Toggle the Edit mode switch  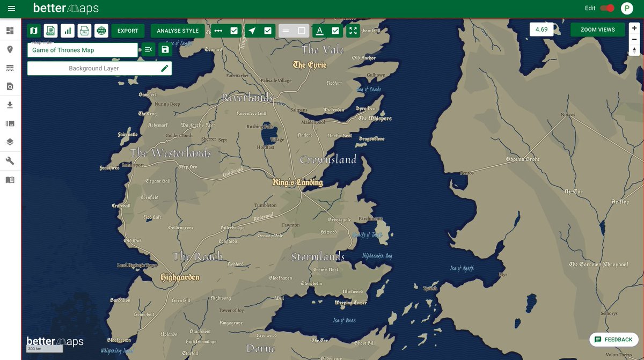[x=607, y=9]
